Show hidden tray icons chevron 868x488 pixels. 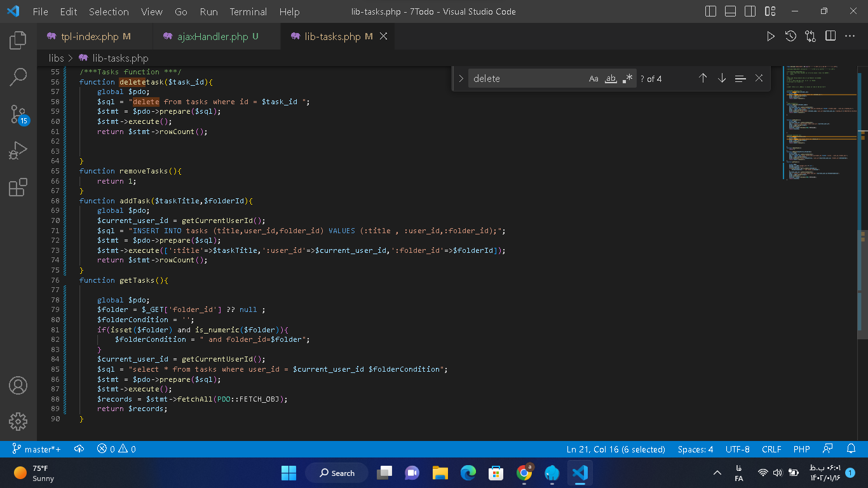click(717, 473)
